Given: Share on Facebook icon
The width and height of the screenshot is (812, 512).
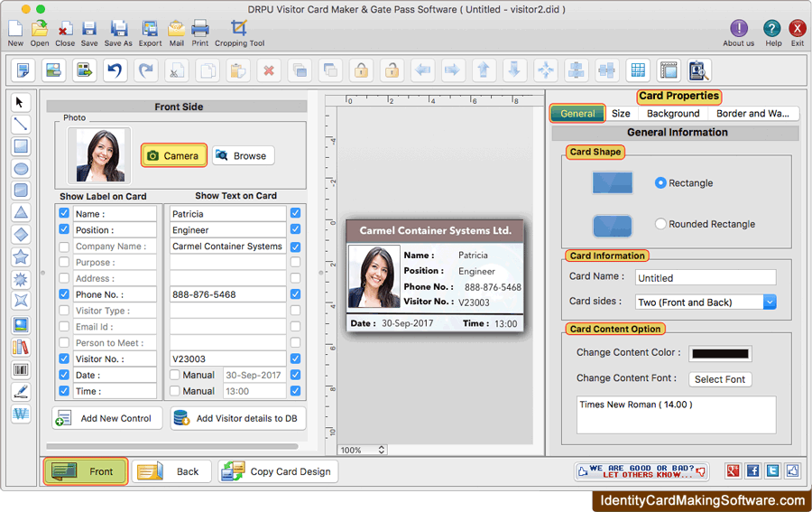Looking at the screenshot, I should coord(752,470).
